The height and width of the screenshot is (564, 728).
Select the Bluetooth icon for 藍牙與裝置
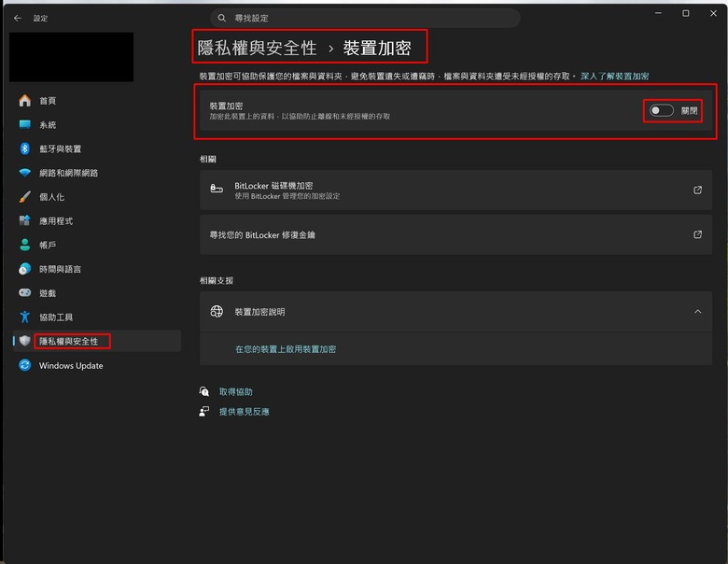(25, 148)
